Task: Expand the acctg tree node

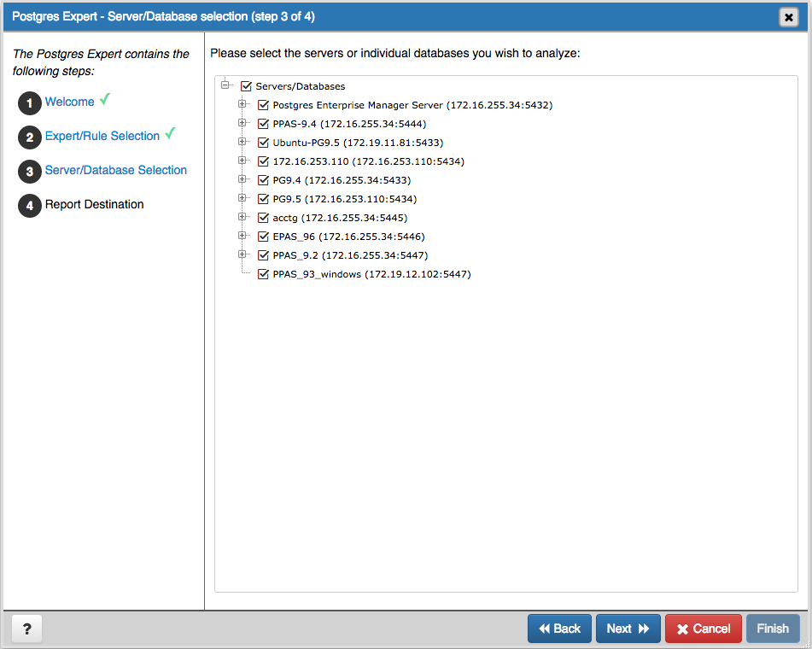Action: (242, 217)
